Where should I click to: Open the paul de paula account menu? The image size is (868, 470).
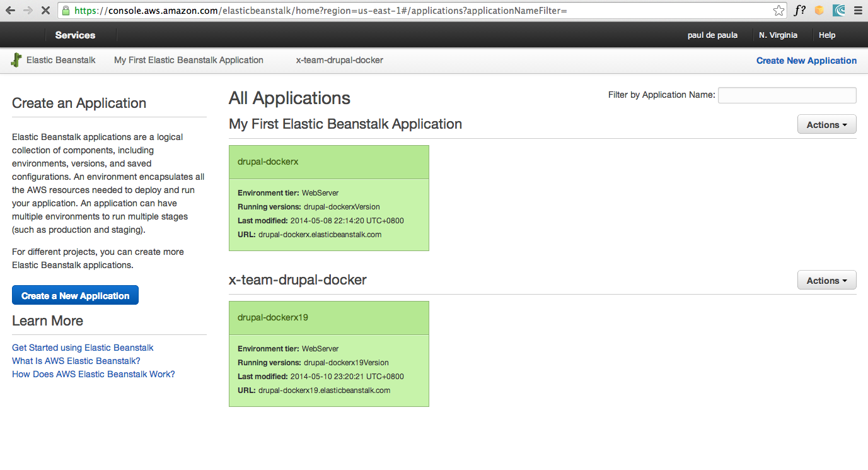tap(712, 35)
